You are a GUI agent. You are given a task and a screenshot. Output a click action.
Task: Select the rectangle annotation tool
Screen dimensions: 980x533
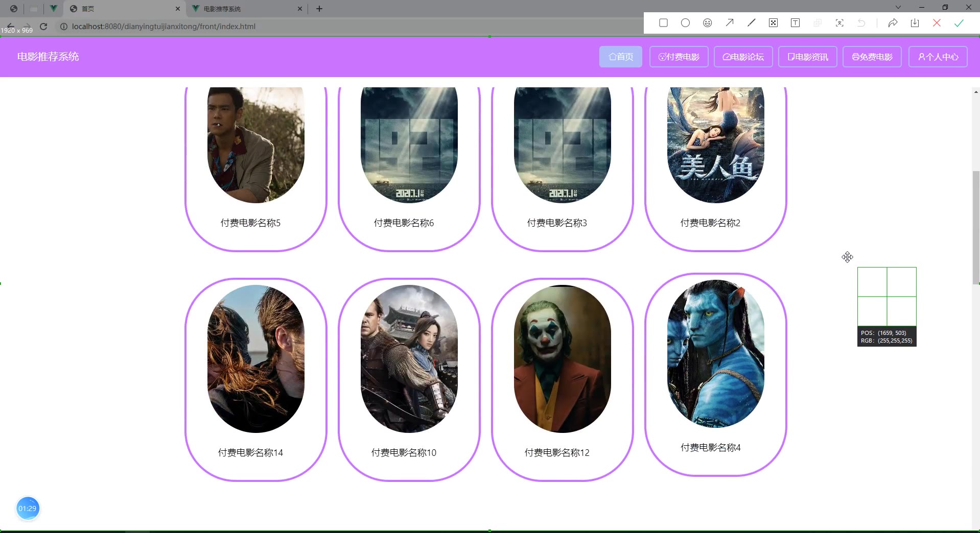click(x=663, y=23)
